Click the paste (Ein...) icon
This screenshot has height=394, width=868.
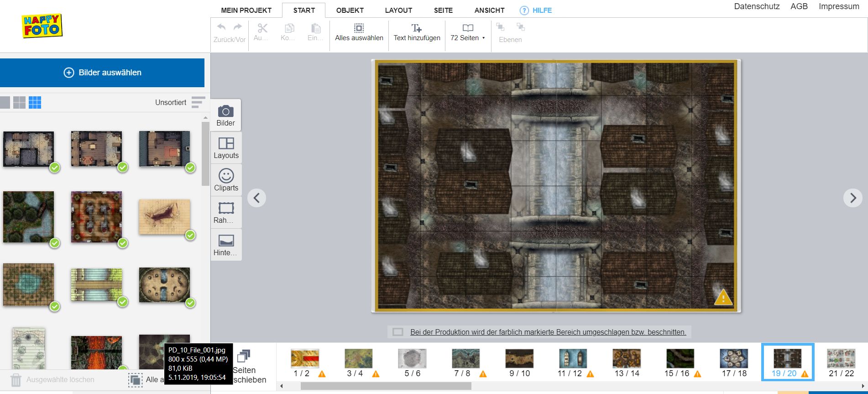[x=316, y=28]
